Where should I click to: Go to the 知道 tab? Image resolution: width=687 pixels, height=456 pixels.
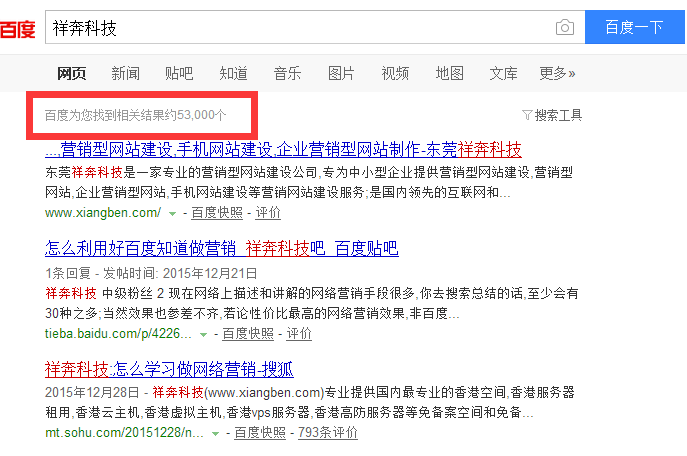tap(234, 73)
